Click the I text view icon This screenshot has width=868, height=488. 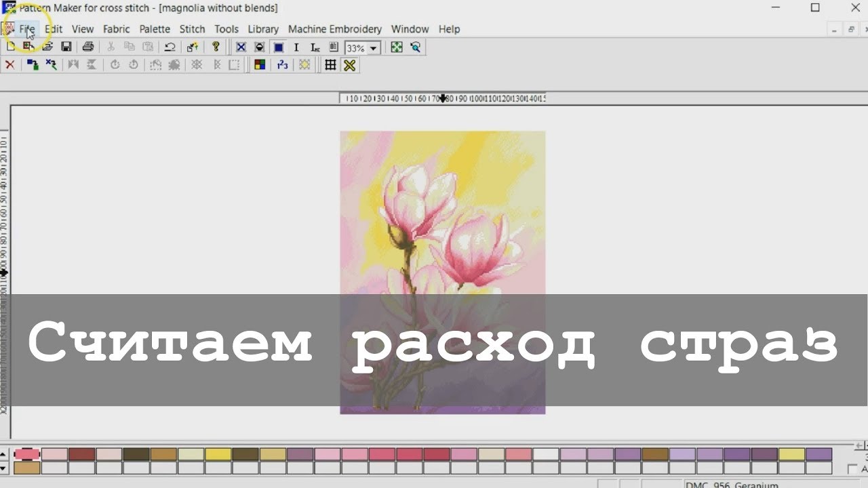click(x=296, y=47)
